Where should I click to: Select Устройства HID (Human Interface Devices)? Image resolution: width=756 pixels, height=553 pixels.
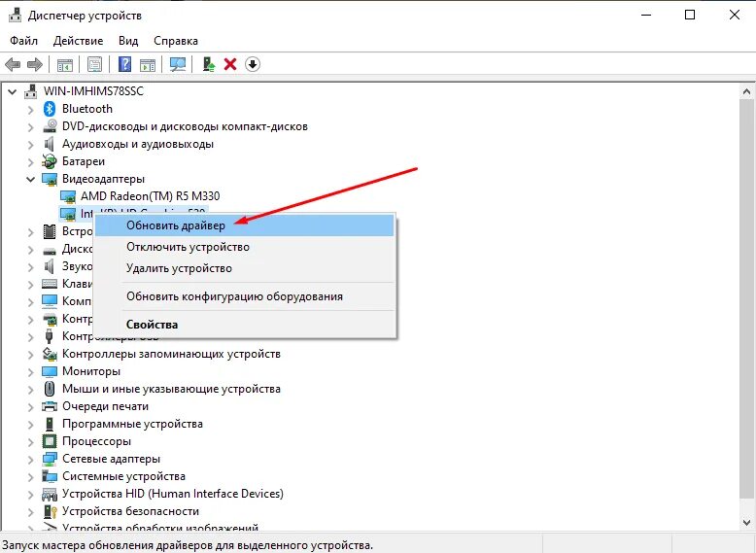pyautogui.click(x=173, y=494)
